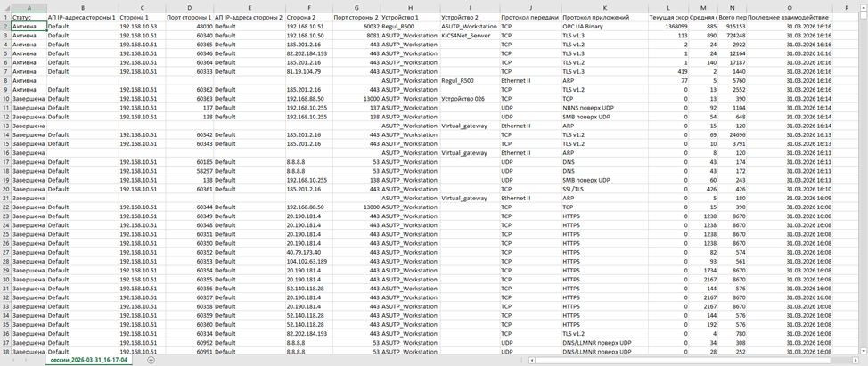The width and height of the screenshot is (868, 366).
Task: Select row 2 header
Action: pyautogui.click(x=4, y=27)
